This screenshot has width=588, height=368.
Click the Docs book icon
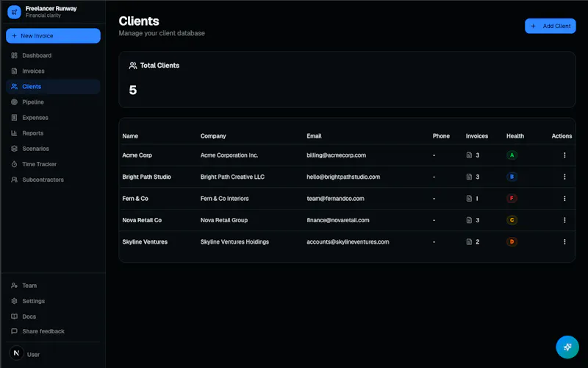tap(14, 316)
